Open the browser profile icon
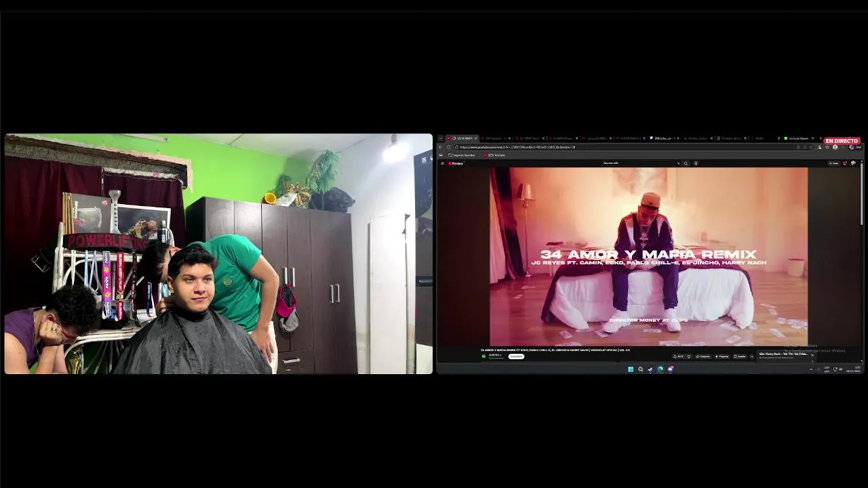Screen dimensions: 868x488 click(835, 147)
